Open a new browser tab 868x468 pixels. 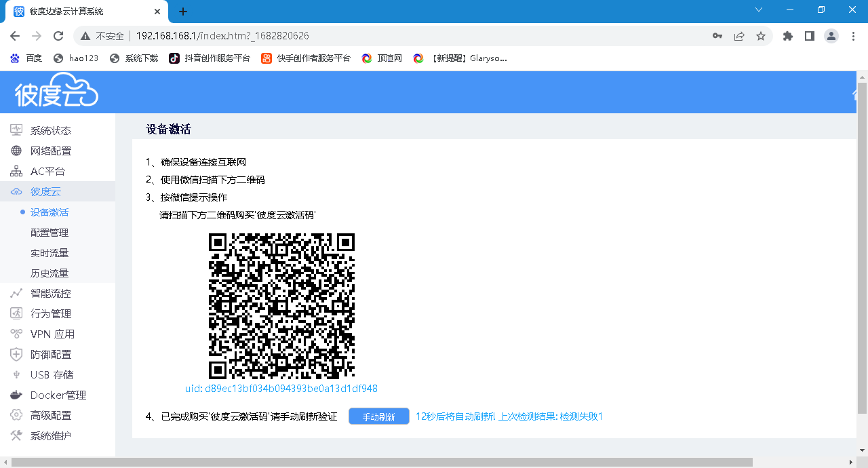click(x=183, y=12)
